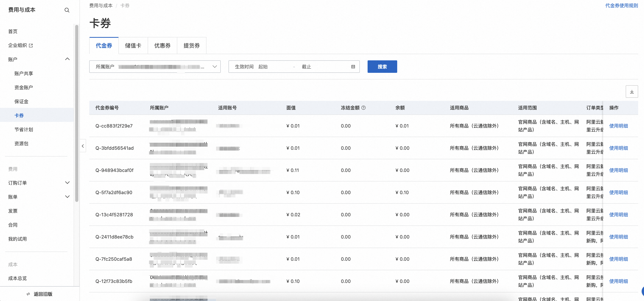Go to 首页 in the sidebar
The image size is (644, 301).
coord(13,32)
